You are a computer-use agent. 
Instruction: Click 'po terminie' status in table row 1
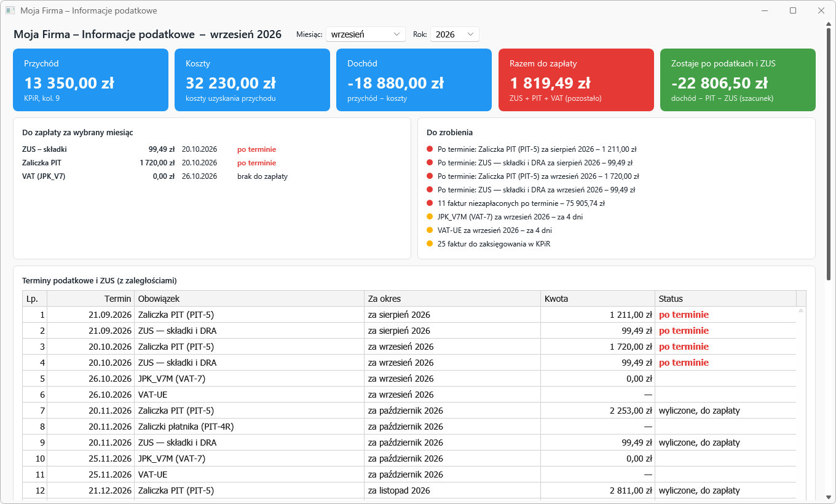tap(684, 315)
